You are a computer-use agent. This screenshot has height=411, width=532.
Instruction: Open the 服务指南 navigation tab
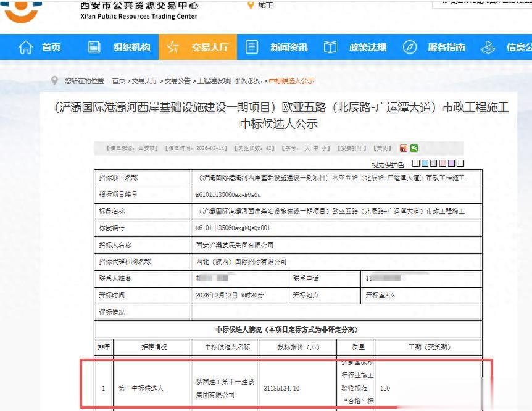446,47
